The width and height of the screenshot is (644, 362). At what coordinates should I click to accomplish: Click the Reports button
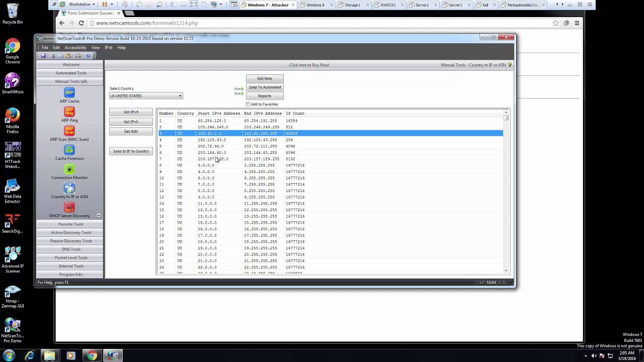pyautogui.click(x=265, y=96)
